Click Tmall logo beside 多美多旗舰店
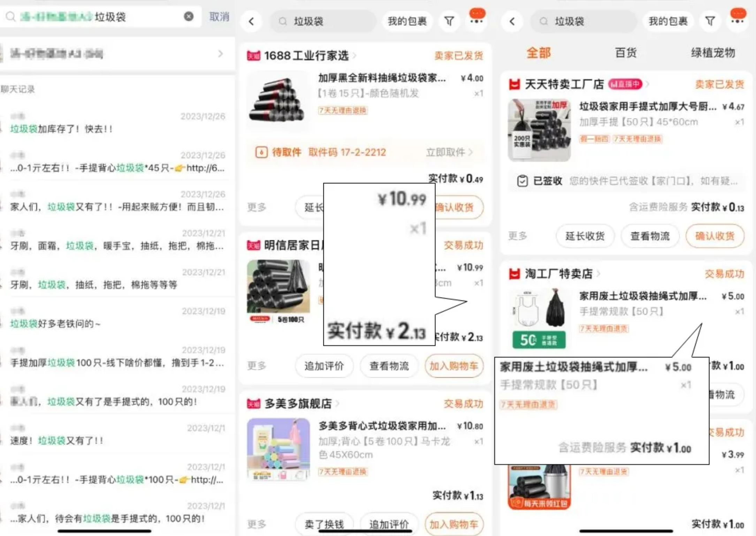 tap(253, 403)
